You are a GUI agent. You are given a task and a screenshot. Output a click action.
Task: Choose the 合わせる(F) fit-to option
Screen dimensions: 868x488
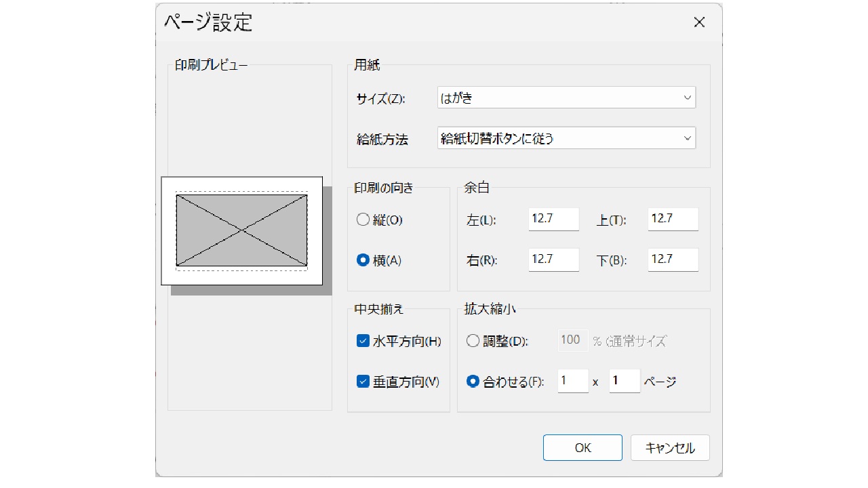[473, 382]
